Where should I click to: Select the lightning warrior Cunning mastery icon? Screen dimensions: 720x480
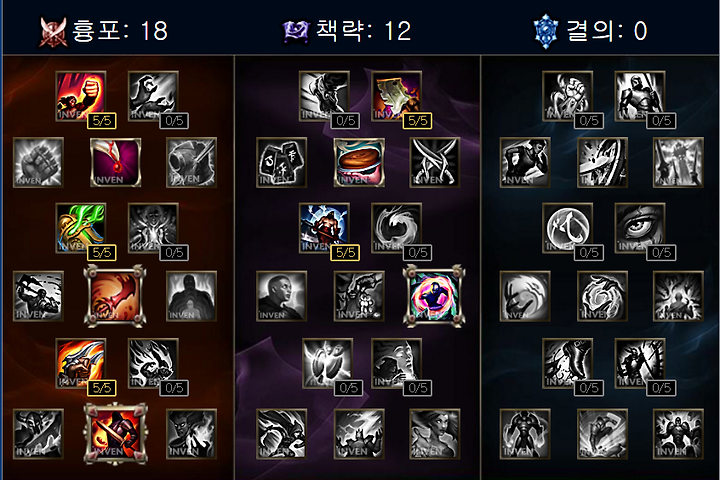tap(324, 228)
